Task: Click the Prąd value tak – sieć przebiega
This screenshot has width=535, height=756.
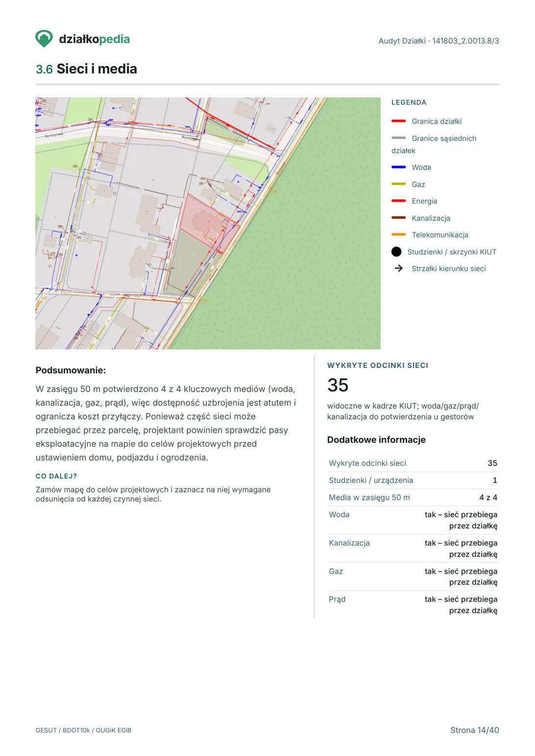Action: 461,605
